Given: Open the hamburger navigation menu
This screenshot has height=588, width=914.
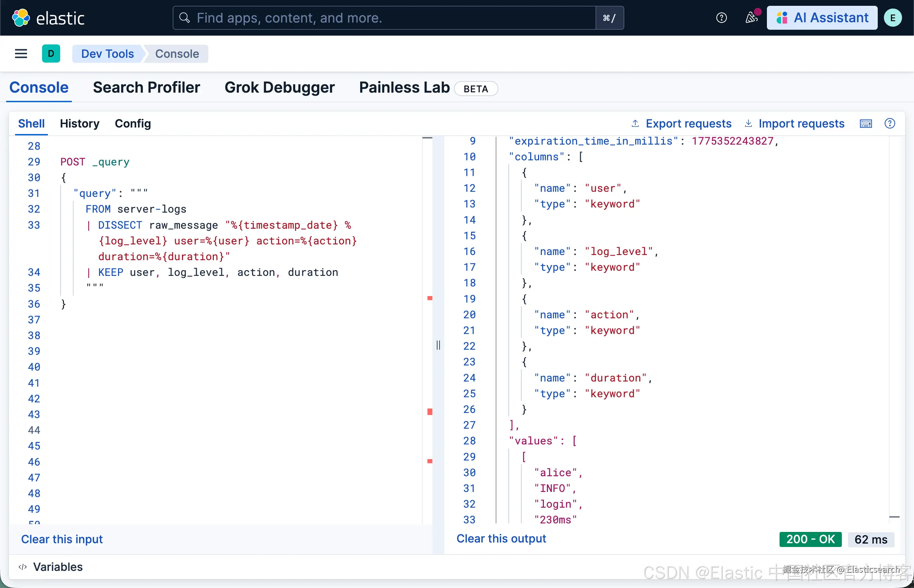Looking at the screenshot, I should 21,54.
